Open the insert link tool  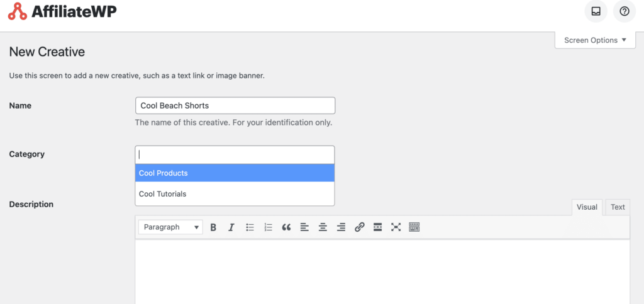pos(359,227)
